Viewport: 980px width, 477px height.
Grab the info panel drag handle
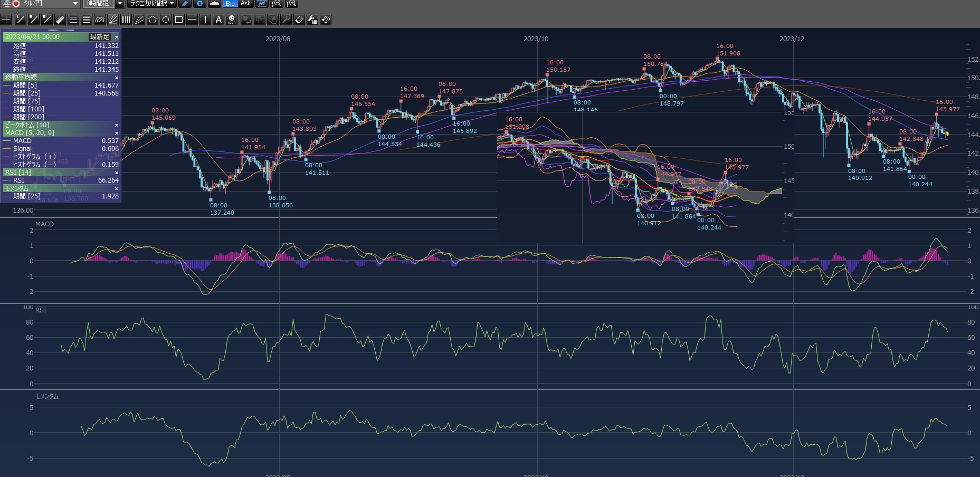pyautogui.click(x=61, y=31)
